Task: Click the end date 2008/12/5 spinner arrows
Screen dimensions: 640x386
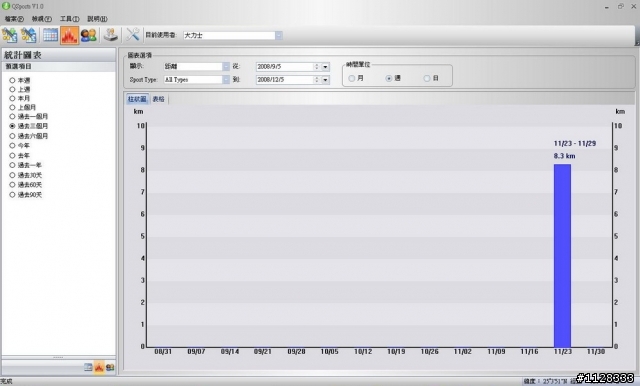Action: [x=317, y=80]
